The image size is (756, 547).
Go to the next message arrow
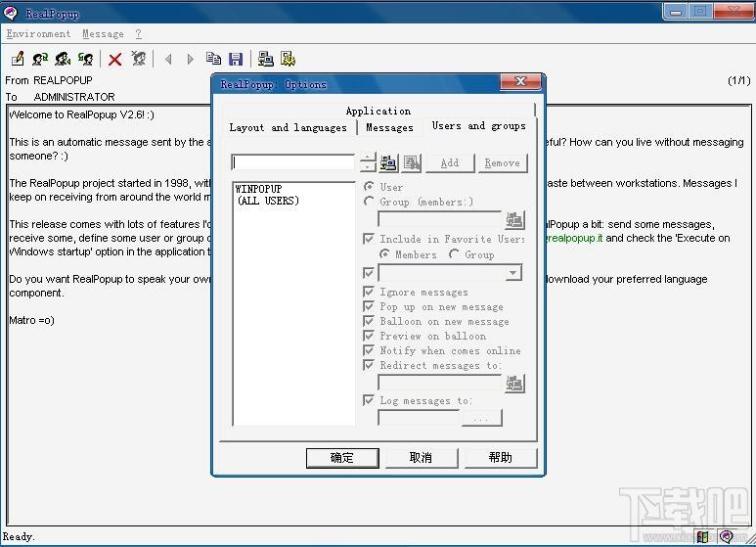(190, 60)
